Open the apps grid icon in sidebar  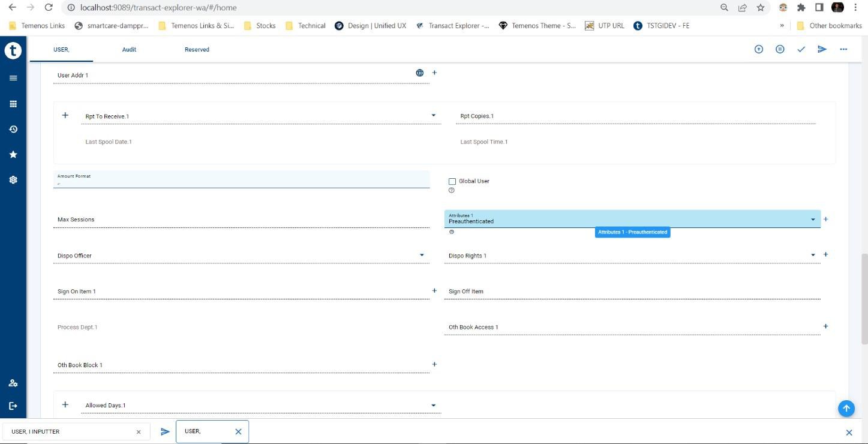click(13, 104)
